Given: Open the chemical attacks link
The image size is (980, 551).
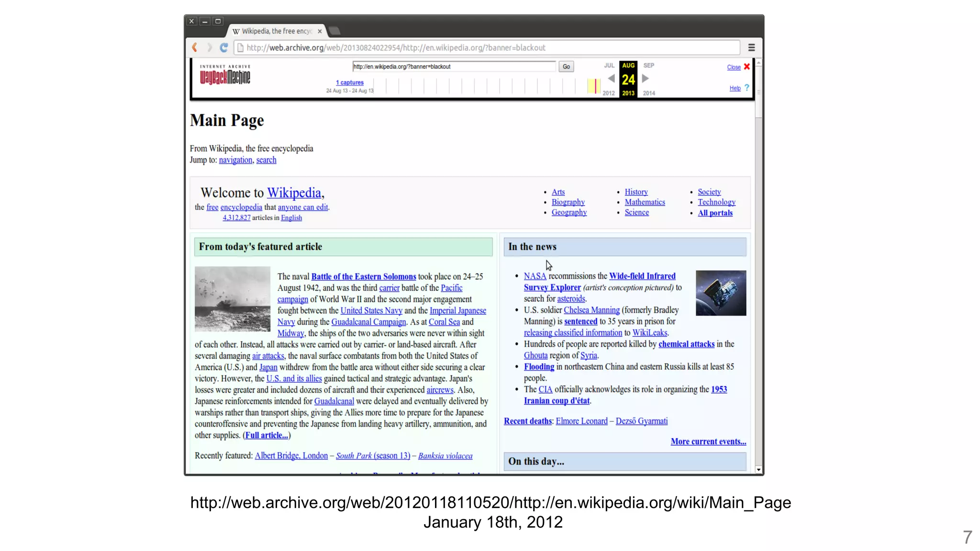Looking at the screenshot, I should (x=686, y=344).
